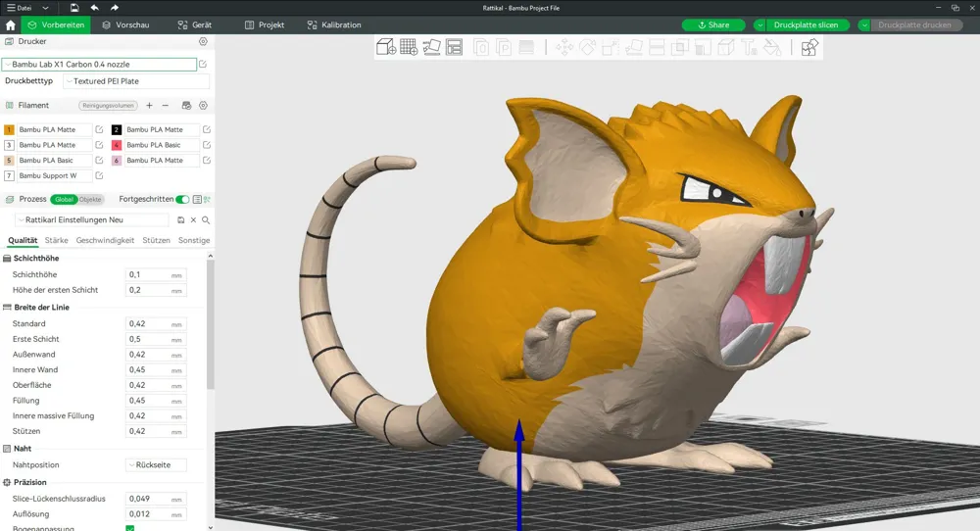Open printer settings gear icon
Screen dimensions: 980x531
203,41
